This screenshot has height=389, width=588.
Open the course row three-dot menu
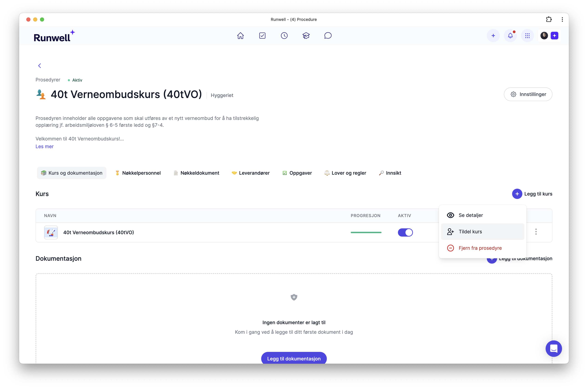536,232
